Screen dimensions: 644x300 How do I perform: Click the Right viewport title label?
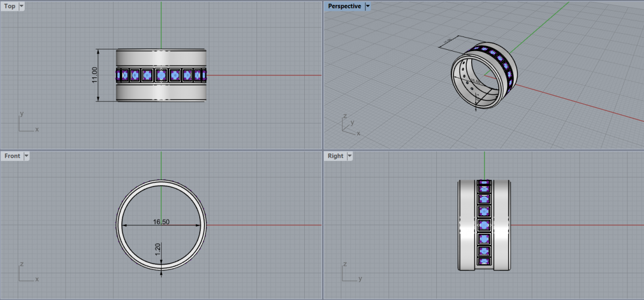335,156
